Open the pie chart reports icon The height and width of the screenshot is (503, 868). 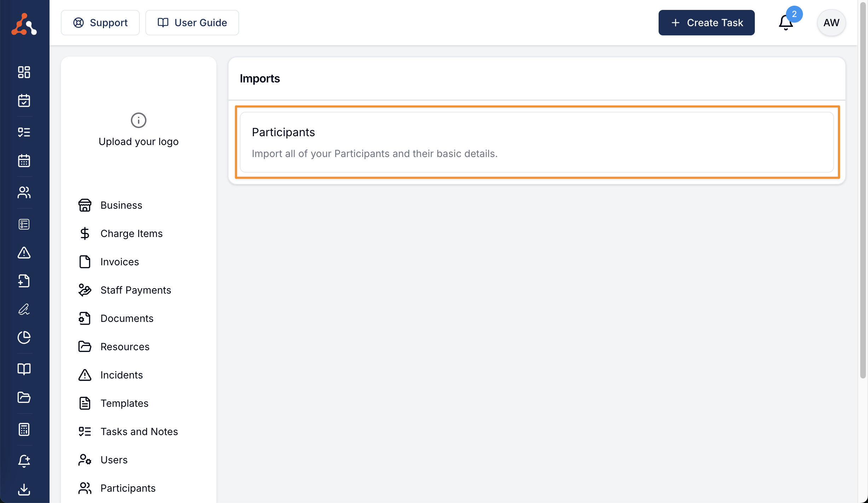click(24, 337)
